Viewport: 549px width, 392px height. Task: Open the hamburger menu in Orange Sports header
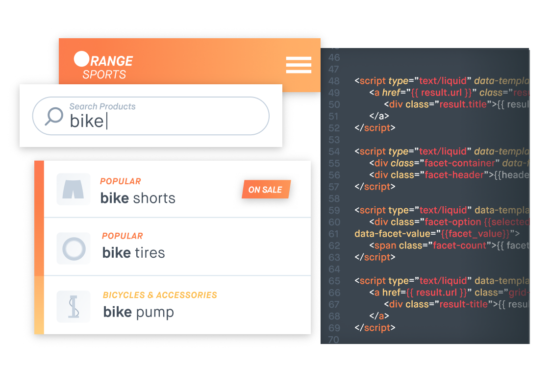[299, 65]
